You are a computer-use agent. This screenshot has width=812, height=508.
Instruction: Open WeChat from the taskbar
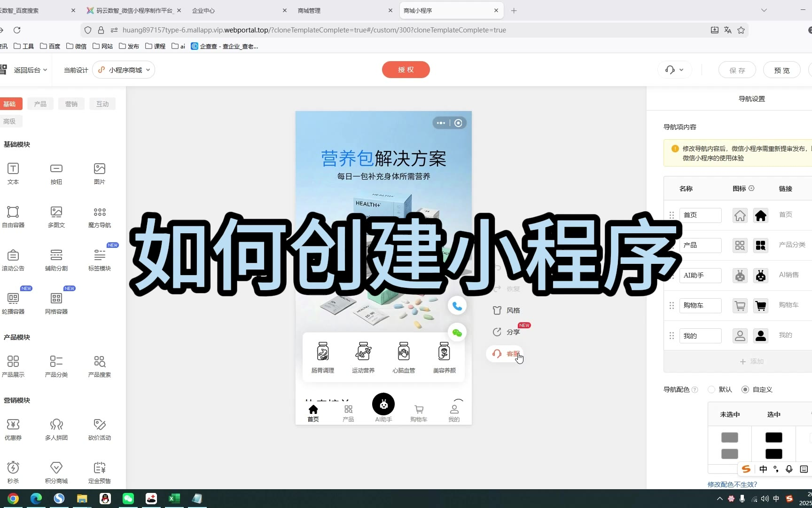coord(128,499)
